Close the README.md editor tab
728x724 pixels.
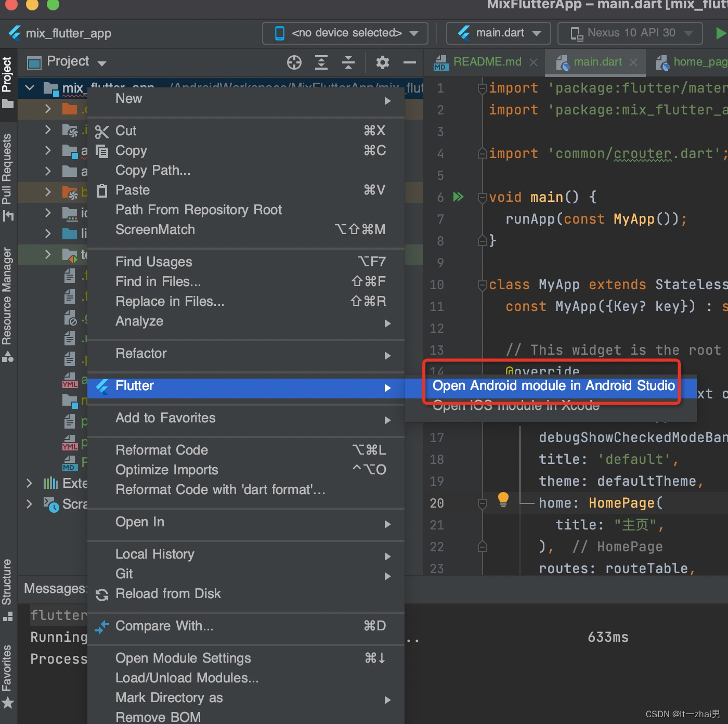coord(533,62)
